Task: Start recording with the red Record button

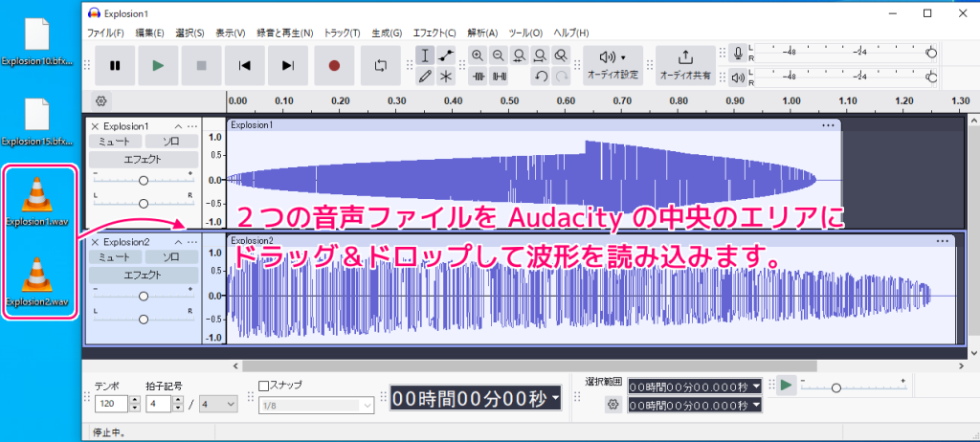Action: tap(334, 66)
